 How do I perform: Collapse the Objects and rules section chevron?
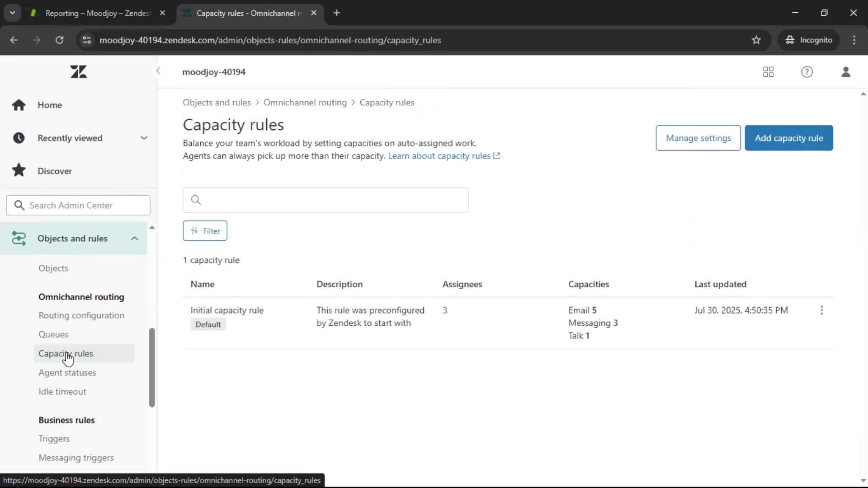click(134, 238)
